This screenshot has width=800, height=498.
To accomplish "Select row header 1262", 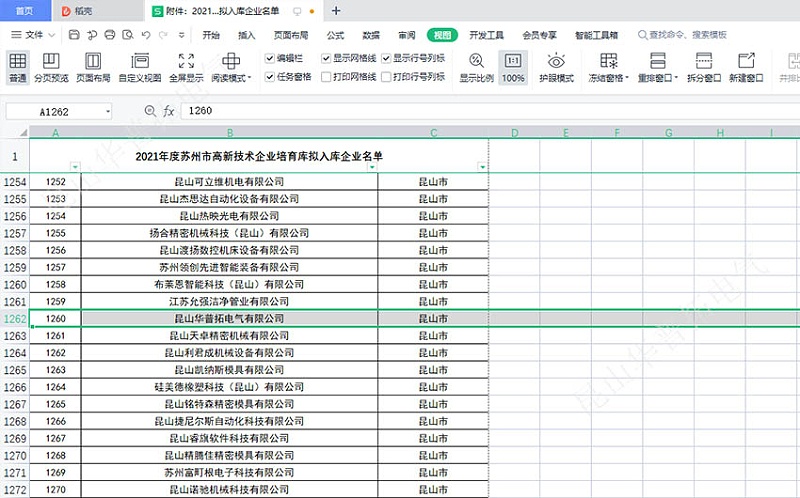I will click(15, 318).
